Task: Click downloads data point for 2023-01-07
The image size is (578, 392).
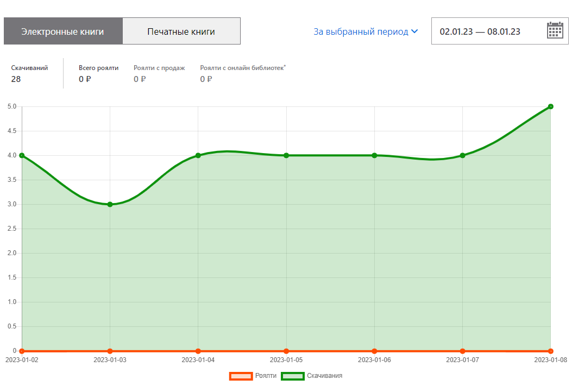Action: [462, 155]
